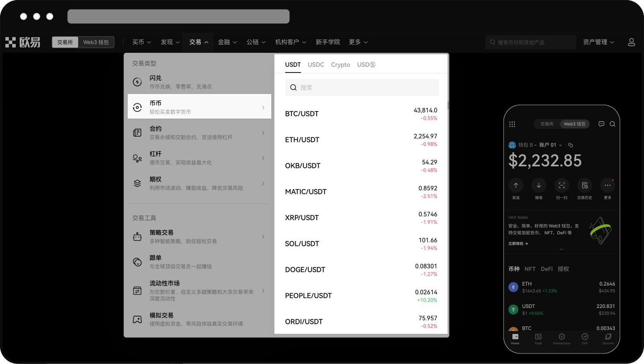644x364 pixels.
Task: Select 交易所 in phone top toggle
Action: [547, 124]
